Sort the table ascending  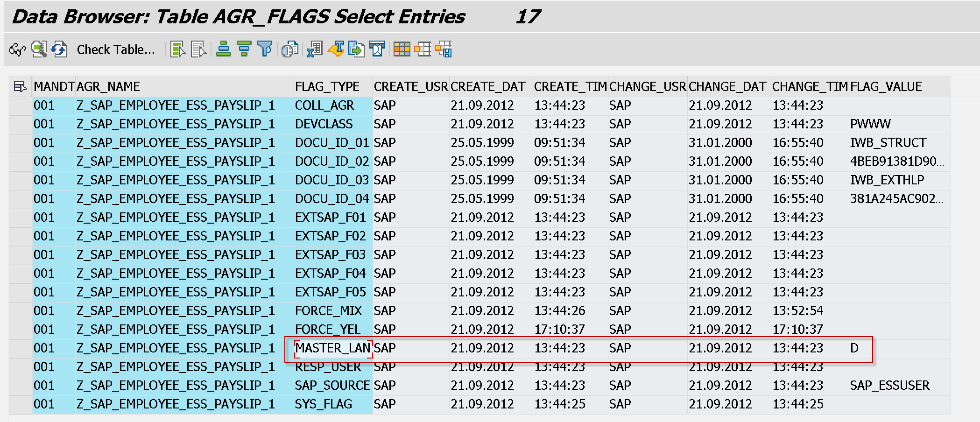point(224,49)
